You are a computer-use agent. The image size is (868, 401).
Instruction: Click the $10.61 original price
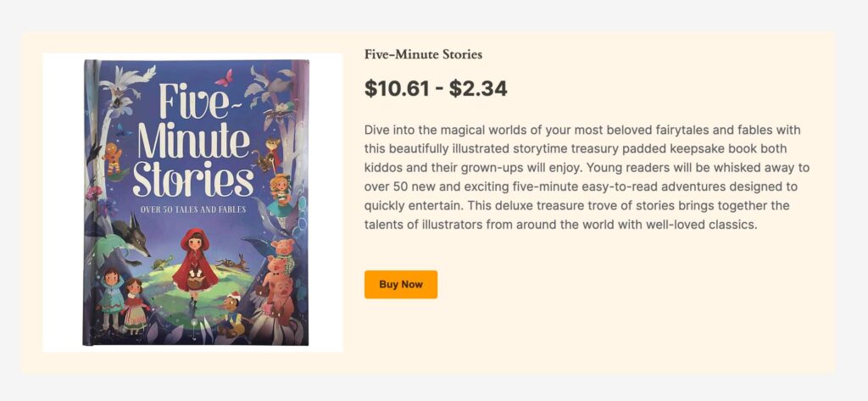coord(394,88)
